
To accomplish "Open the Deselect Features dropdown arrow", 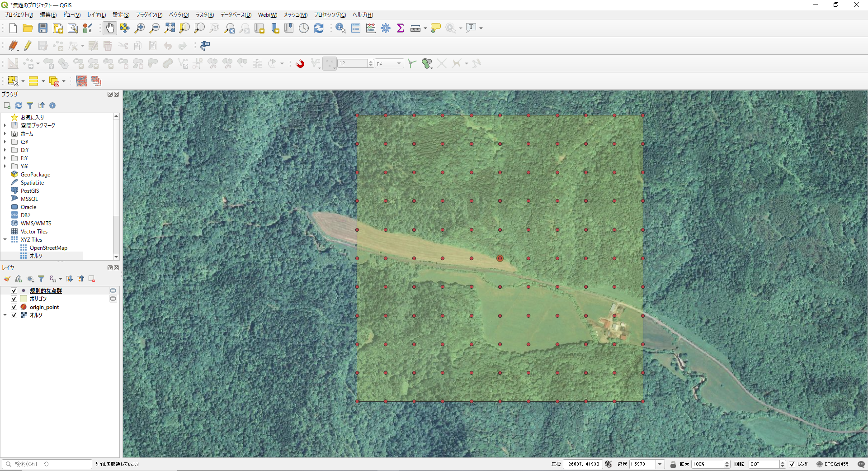I will point(64,81).
